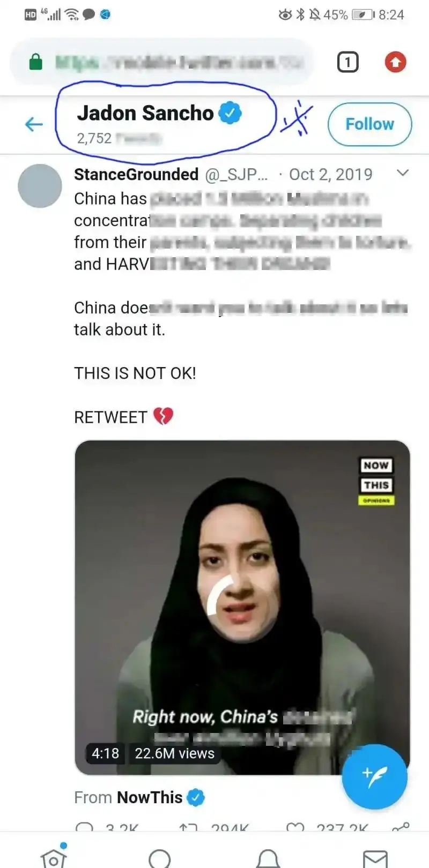Retweet using the retweet arrows icon
The image size is (429, 868).
point(188,827)
